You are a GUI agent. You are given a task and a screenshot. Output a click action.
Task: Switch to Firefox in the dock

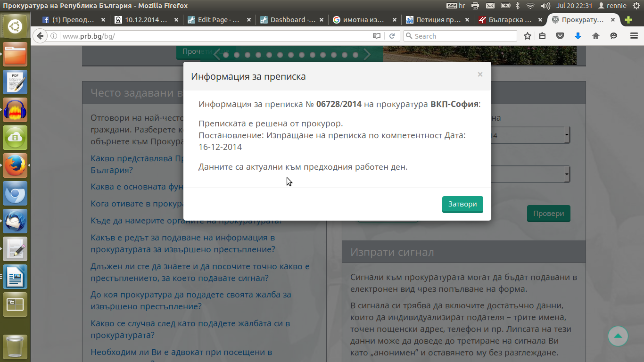(15, 165)
